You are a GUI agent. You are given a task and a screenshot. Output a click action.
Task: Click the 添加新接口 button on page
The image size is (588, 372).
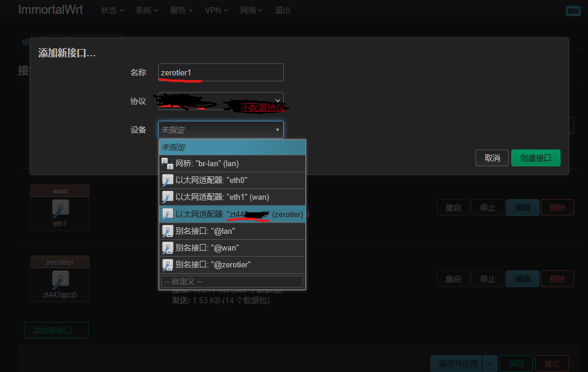[56, 330]
